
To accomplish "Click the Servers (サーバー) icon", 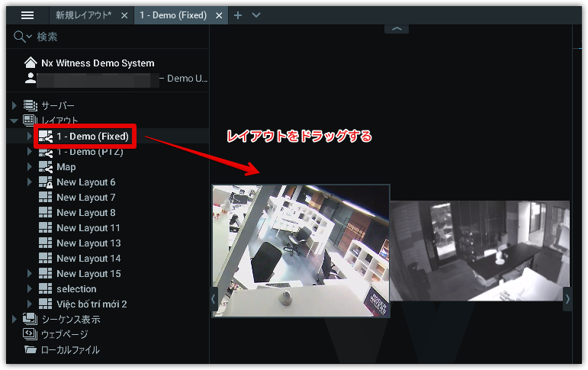I will tap(31, 105).
